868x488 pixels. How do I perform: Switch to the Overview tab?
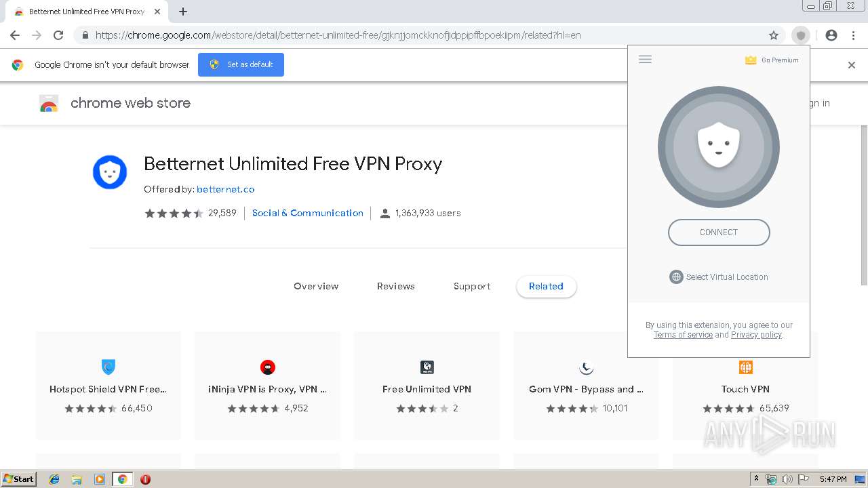point(316,286)
